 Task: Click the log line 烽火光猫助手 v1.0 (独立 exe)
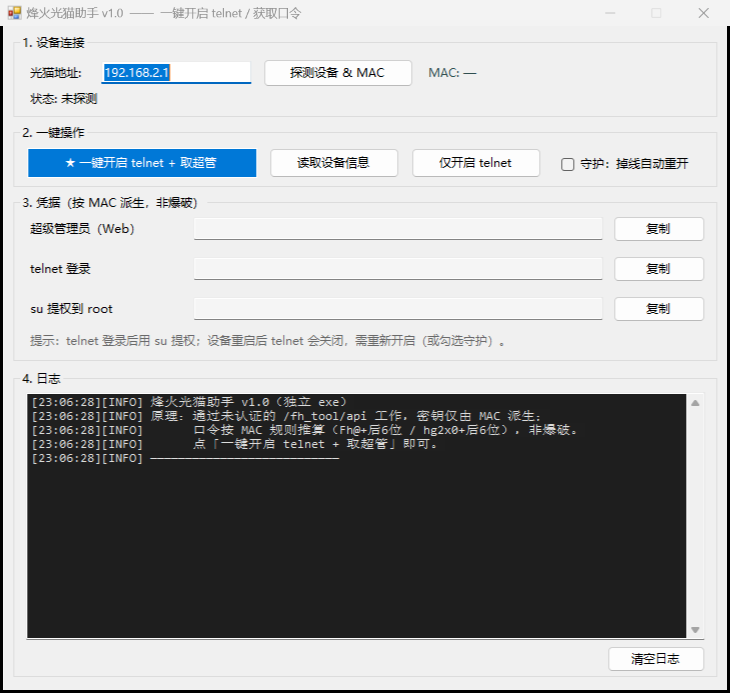tap(189, 402)
